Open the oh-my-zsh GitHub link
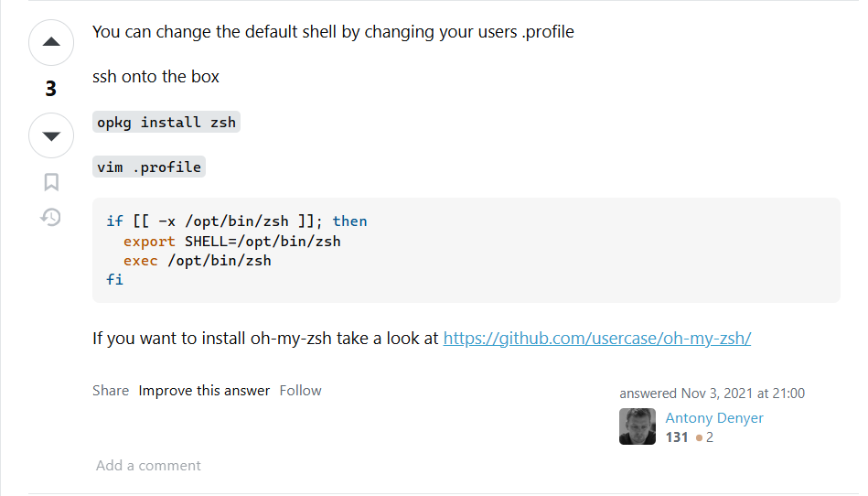This screenshot has height=496, width=868. (x=597, y=339)
